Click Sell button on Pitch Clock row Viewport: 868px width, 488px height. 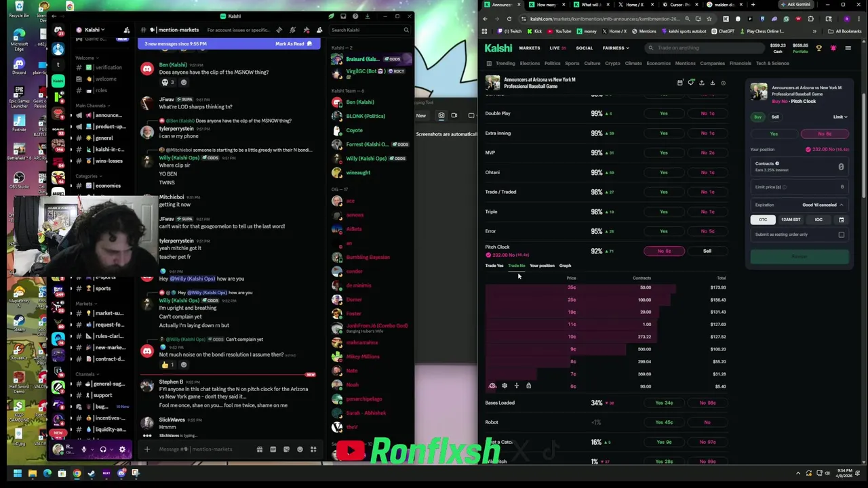pos(707,251)
